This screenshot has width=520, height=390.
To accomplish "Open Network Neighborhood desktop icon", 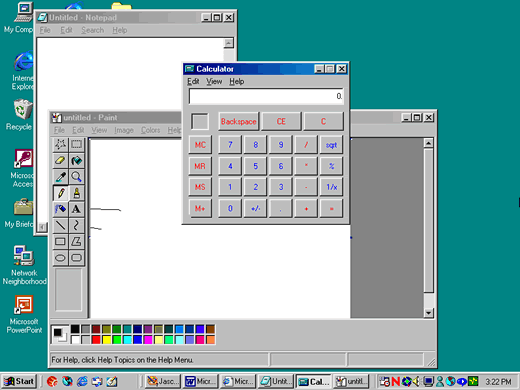I will point(24,265).
